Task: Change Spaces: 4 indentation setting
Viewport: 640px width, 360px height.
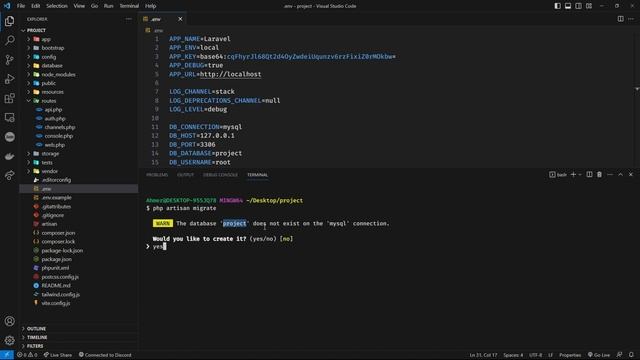Action: pyautogui.click(x=513, y=355)
